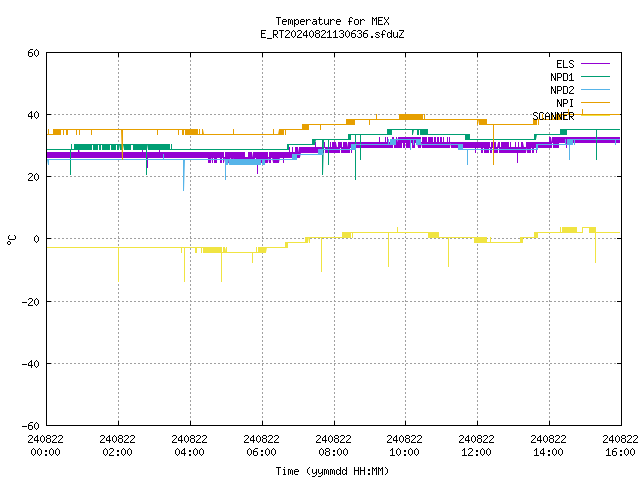Click the y-axis label -20

point(31,302)
